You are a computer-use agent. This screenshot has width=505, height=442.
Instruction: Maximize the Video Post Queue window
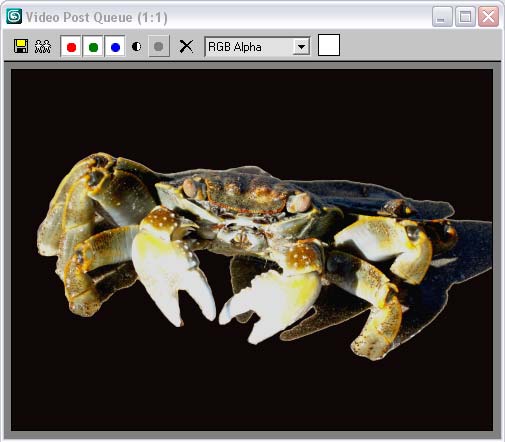pyautogui.click(x=465, y=16)
